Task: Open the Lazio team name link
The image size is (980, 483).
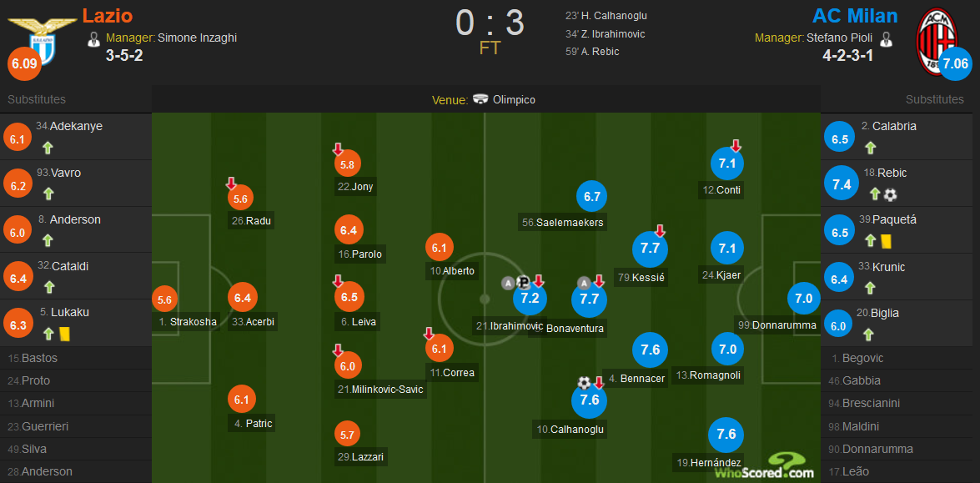Action: pyautogui.click(x=108, y=15)
